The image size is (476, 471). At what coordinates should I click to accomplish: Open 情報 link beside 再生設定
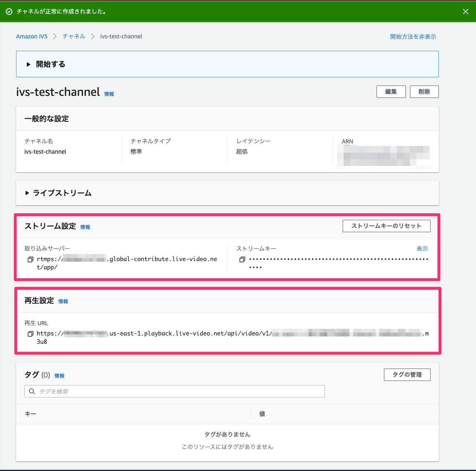tap(63, 302)
